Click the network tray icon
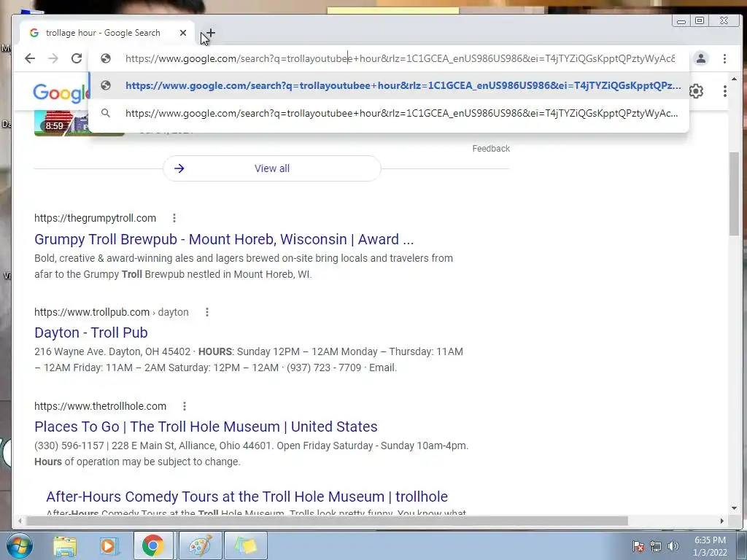 656,546
